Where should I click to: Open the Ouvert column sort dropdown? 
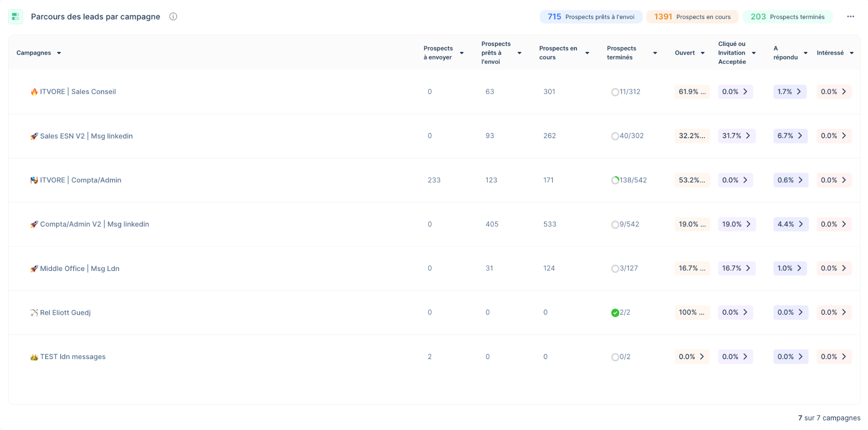click(703, 53)
